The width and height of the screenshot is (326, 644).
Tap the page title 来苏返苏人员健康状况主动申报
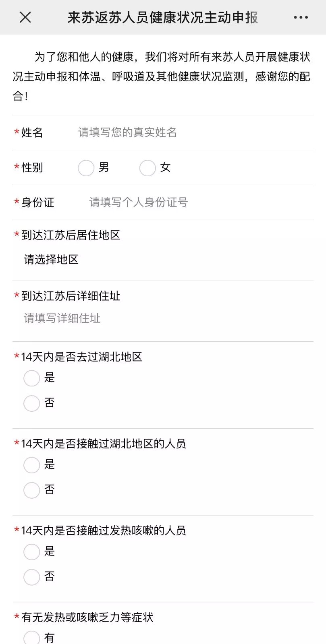point(163,17)
